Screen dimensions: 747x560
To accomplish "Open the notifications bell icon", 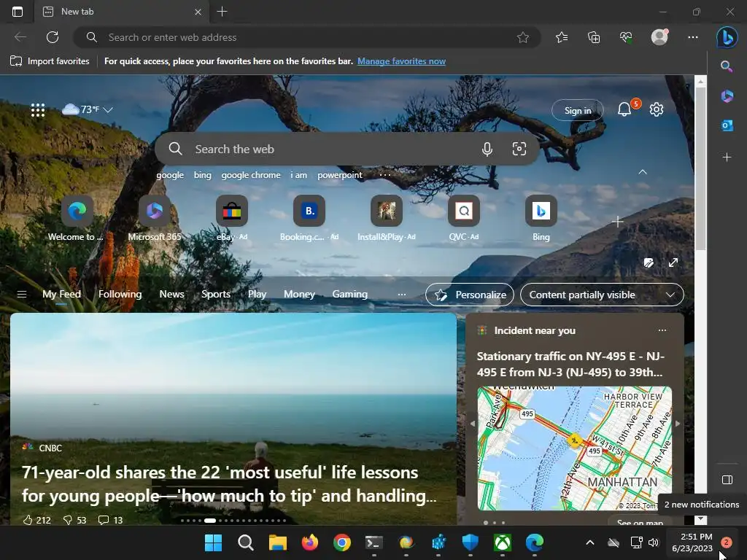I will [624, 109].
